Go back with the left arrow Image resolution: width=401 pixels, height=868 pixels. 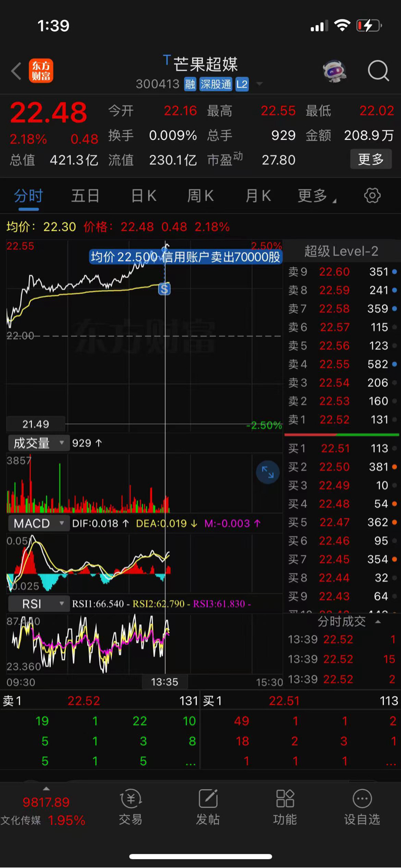16,71
